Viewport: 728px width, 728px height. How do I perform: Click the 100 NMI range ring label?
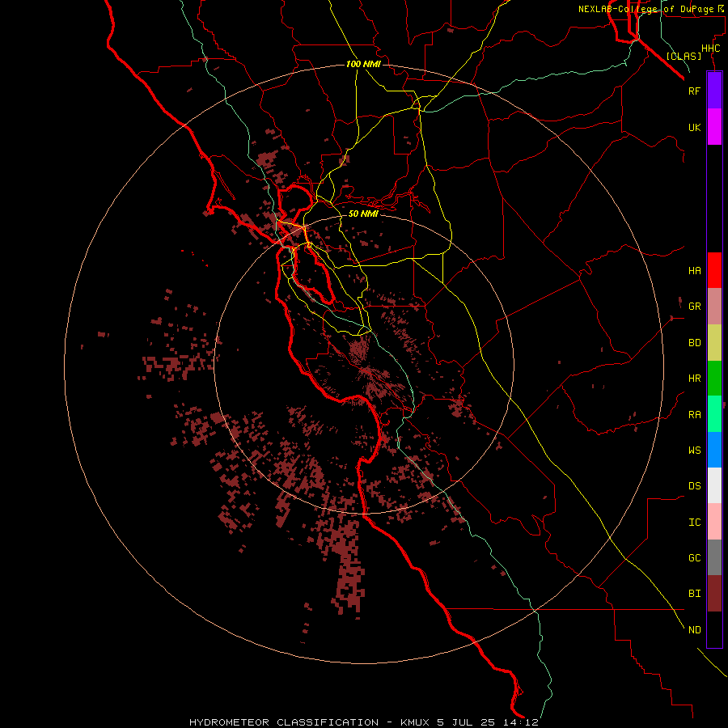click(x=363, y=64)
